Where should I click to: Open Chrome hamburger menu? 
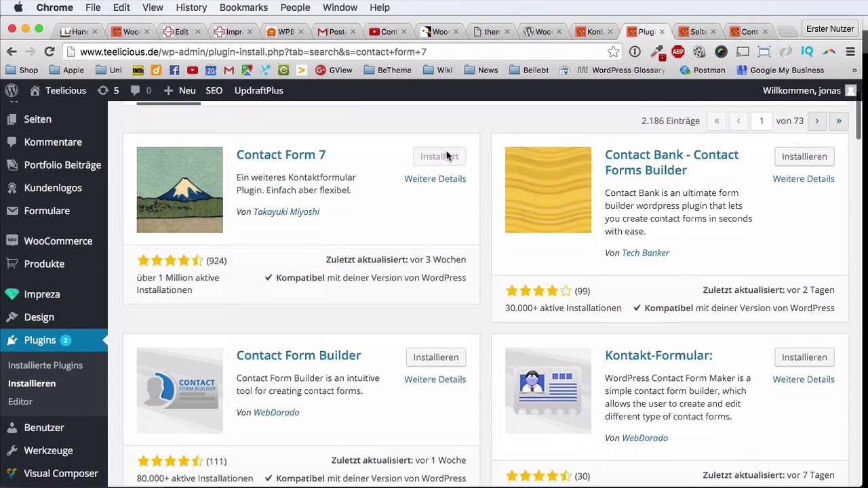pyautogui.click(x=850, y=52)
